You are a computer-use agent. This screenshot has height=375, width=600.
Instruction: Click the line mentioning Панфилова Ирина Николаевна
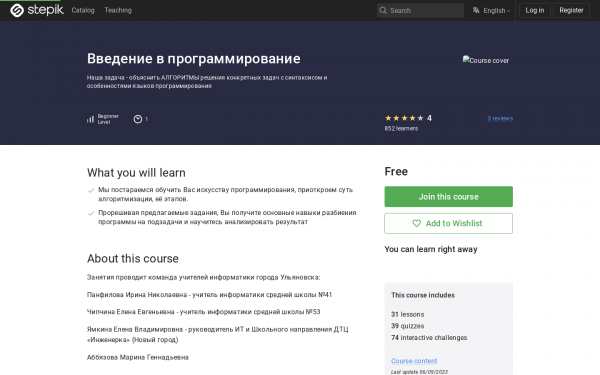pyautogui.click(x=209, y=295)
